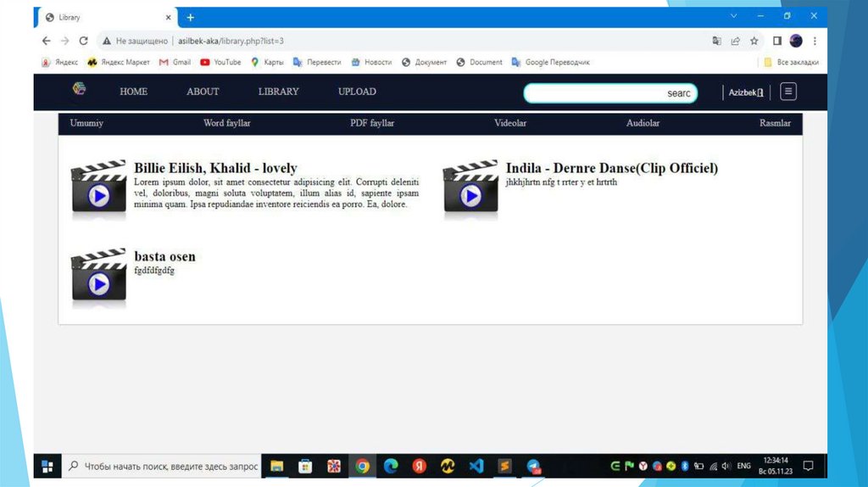Click the translate page icon in address bar
The height and width of the screenshot is (487, 868).
717,41
